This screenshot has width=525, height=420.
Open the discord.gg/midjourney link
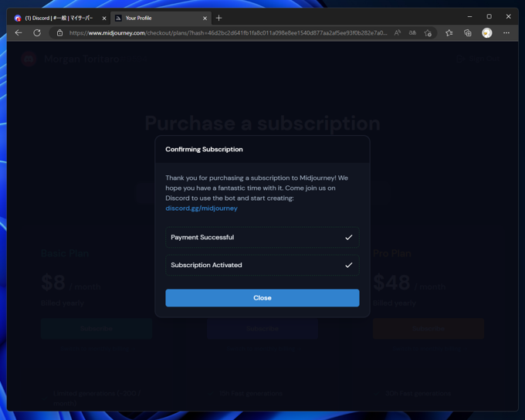(x=202, y=208)
